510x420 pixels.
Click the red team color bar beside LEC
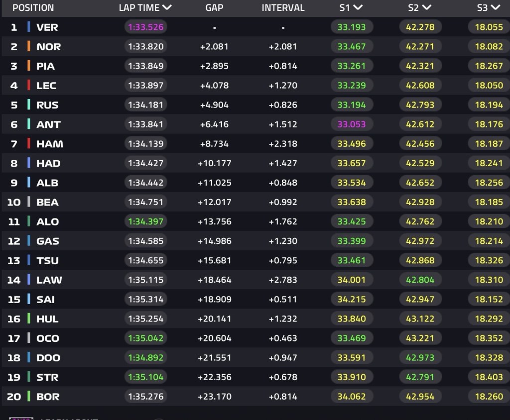click(x=28, y=85)
